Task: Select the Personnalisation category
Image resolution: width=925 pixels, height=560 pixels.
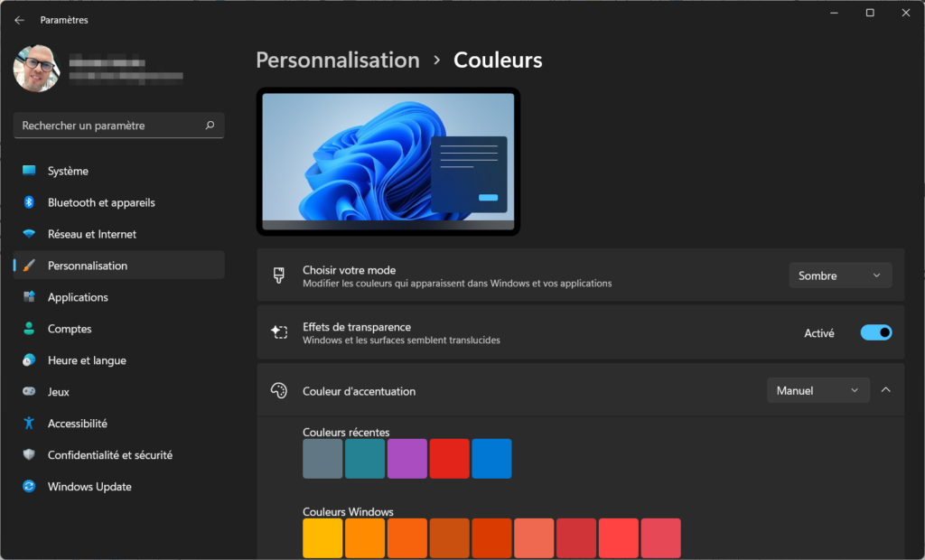Action: click(118, 266)
